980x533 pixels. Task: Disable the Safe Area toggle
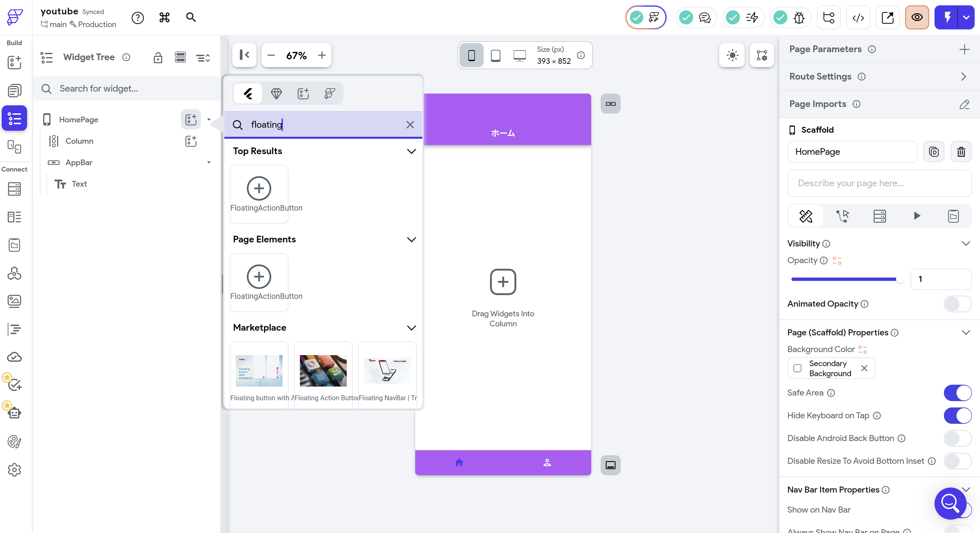(957, 393)
